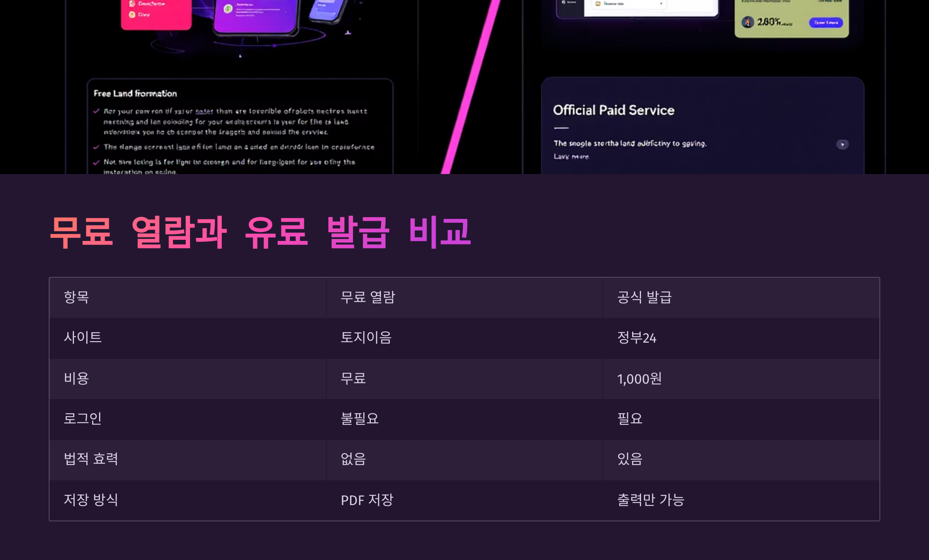Click the Free Land Information heading
Image resolution: width=929 pixels, height=560 pixels.
pos(135,94)
